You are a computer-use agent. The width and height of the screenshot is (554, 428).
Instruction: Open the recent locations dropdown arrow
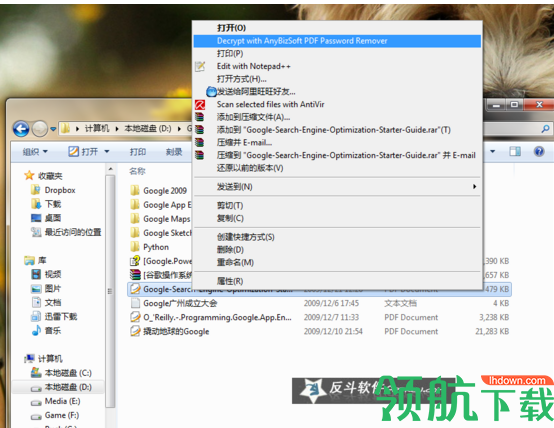coord(53,129)
